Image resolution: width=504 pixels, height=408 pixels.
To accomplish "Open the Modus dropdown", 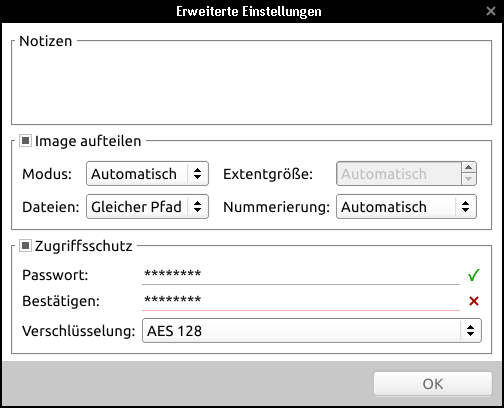I will [147, 174].
